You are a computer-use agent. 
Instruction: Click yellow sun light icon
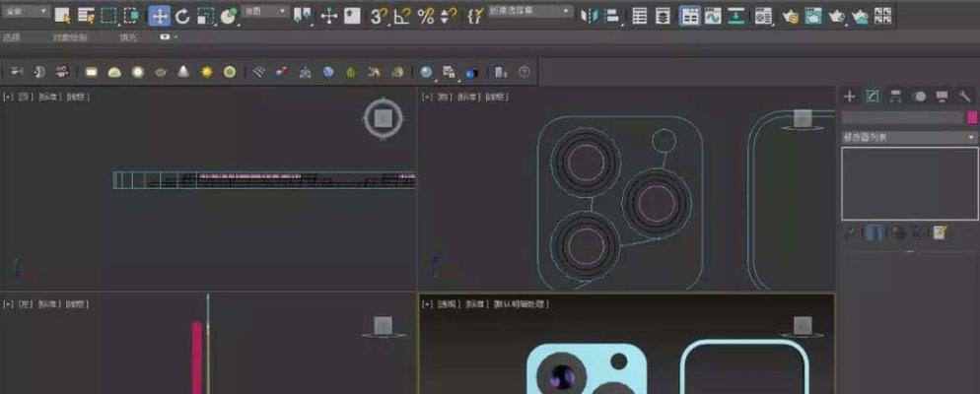[x=207, y=72]
